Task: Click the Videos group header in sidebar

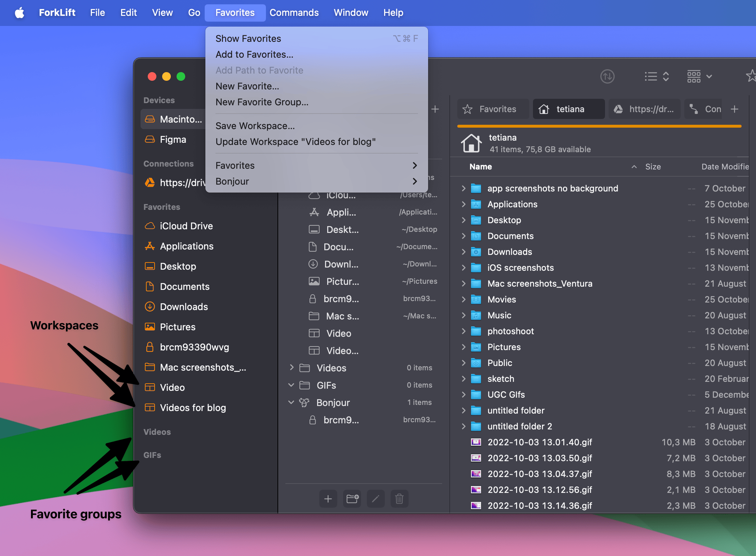Action: [x=157, y=432]
